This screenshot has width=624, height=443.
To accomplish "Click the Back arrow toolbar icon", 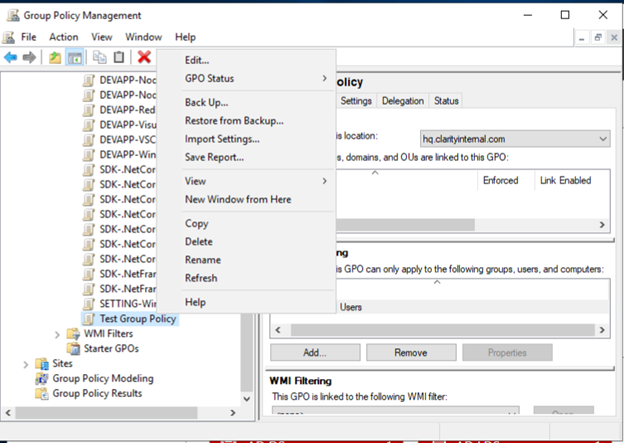I will point(10,58).
